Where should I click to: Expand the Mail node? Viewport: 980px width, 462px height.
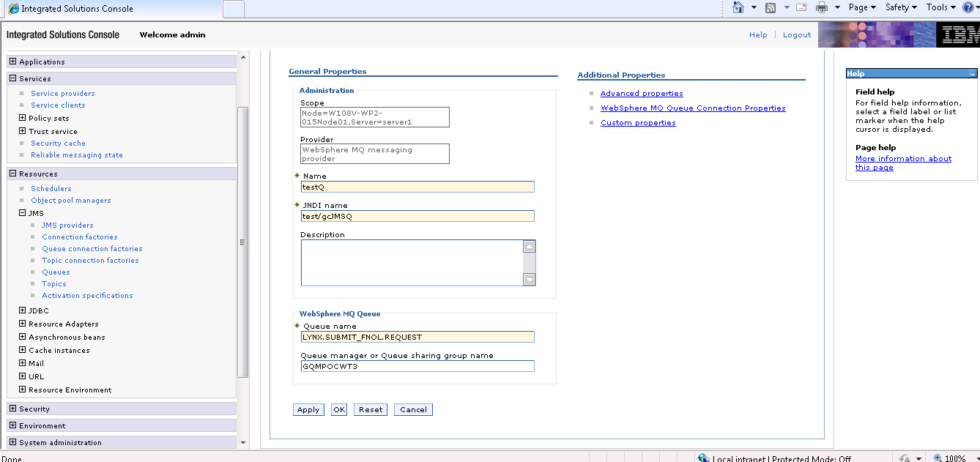23,363
